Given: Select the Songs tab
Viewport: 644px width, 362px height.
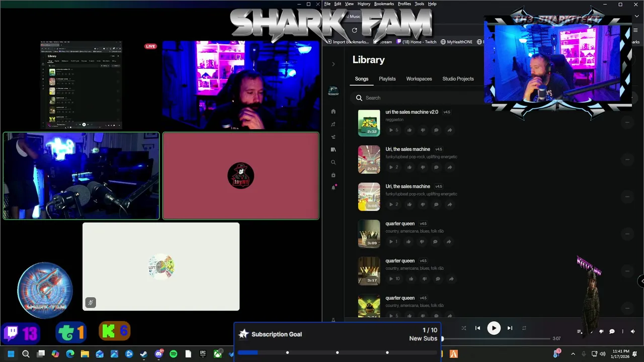Looking at the screenshot, I should (362, 79).
